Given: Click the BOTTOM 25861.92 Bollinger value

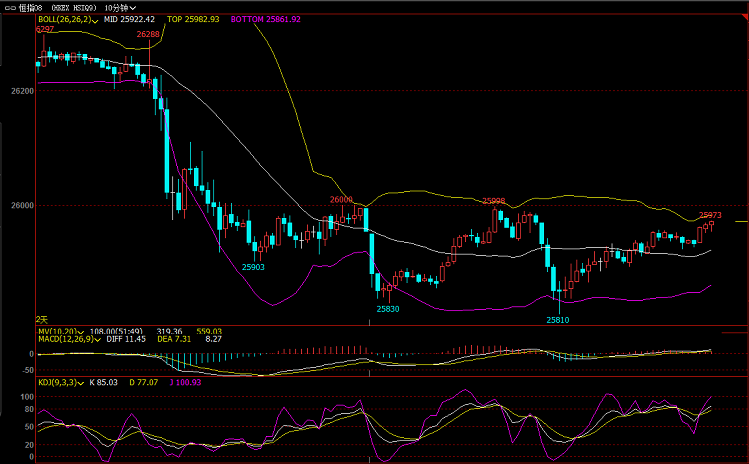Looking at the screenshot, I should (266, 19).
